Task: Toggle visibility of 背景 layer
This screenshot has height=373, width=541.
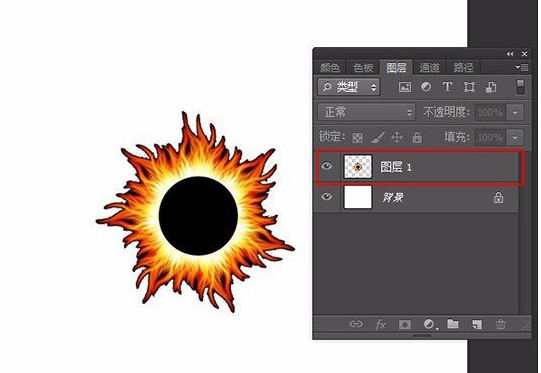Action: pyautogui.click(x=326, y=197)
